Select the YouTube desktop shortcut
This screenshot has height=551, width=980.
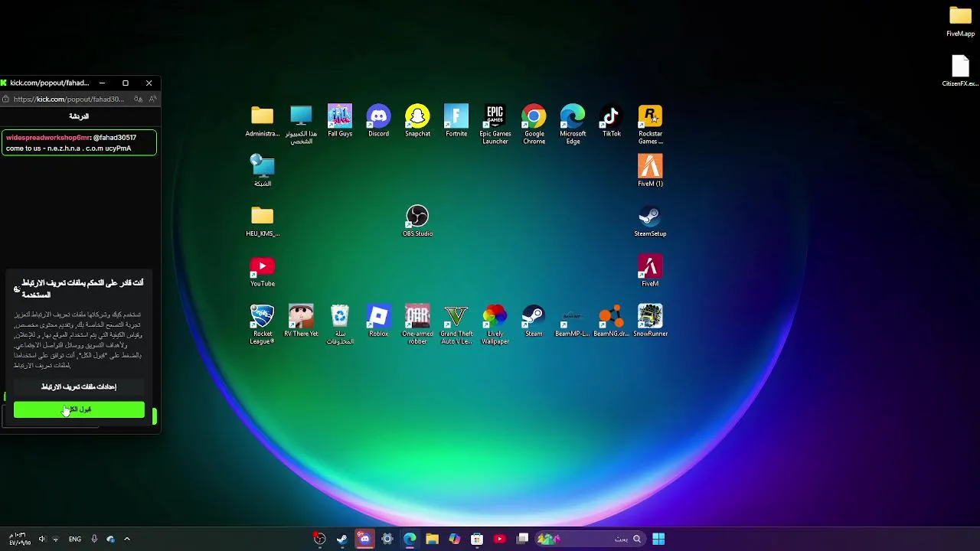point(262,271)
